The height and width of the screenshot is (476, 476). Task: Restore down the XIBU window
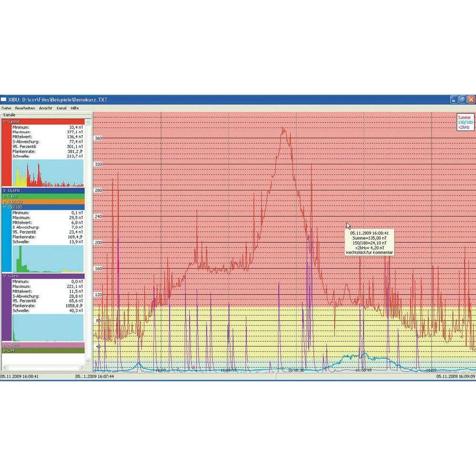click(x=462, y=99)
